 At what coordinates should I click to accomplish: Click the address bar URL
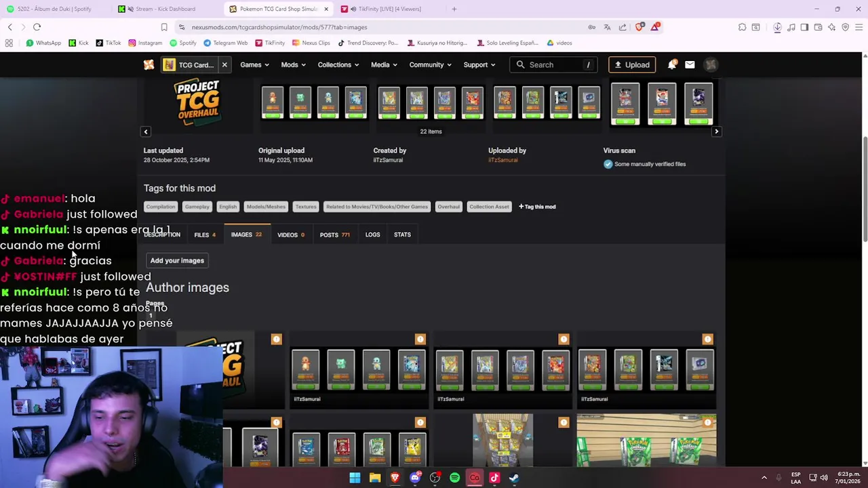(x=279, y=27)
